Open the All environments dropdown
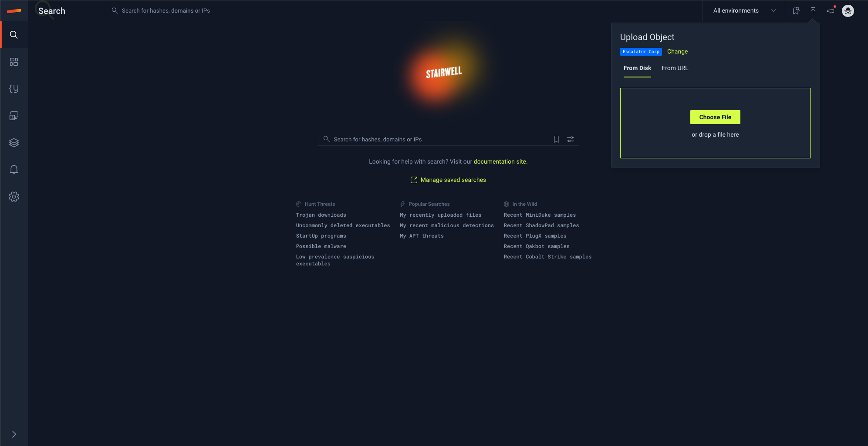868x446 pixels. coord(744,11)
